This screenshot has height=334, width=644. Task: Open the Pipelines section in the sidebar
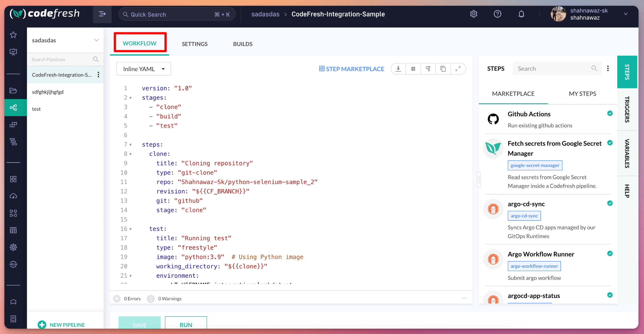(13, 108)
